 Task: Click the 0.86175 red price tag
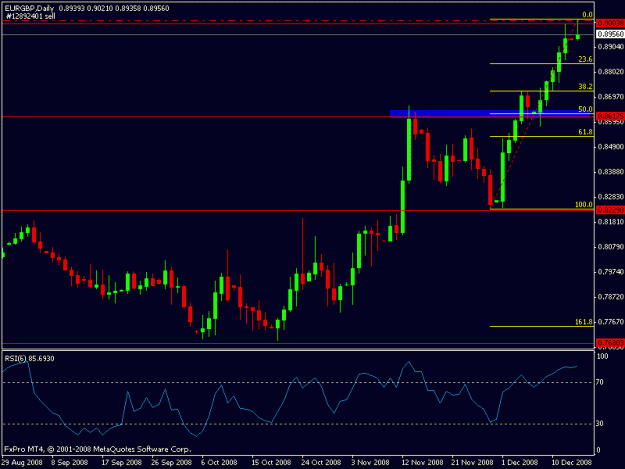click(x=610, y=116)
